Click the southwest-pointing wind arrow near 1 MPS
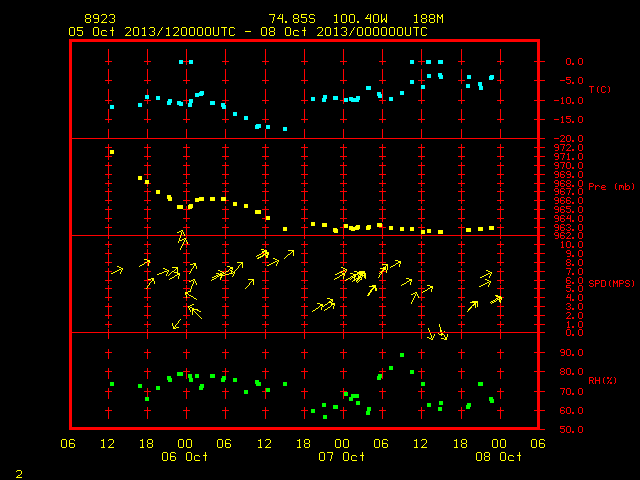 coord(176,324)
